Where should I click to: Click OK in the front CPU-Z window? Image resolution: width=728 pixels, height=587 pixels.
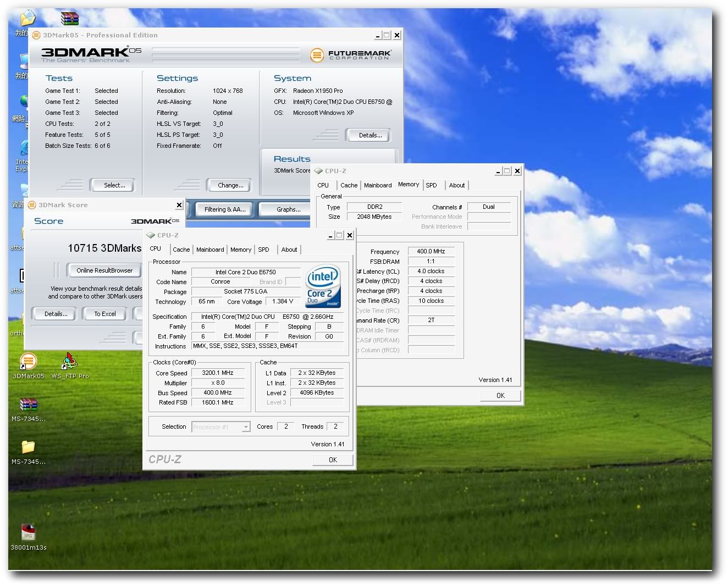click(x=333, y=460)
